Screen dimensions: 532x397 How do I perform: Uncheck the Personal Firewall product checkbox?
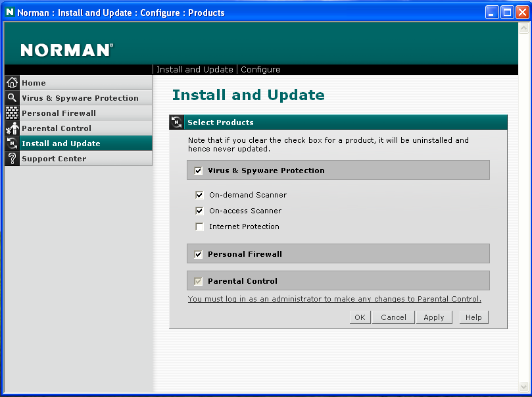[199, 255]
